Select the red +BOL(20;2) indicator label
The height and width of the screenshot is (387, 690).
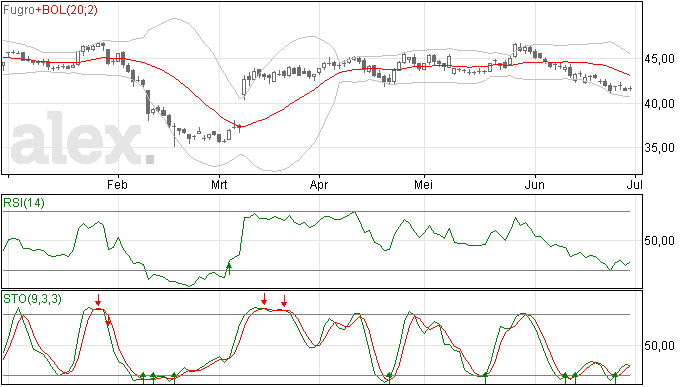[66, 10]
